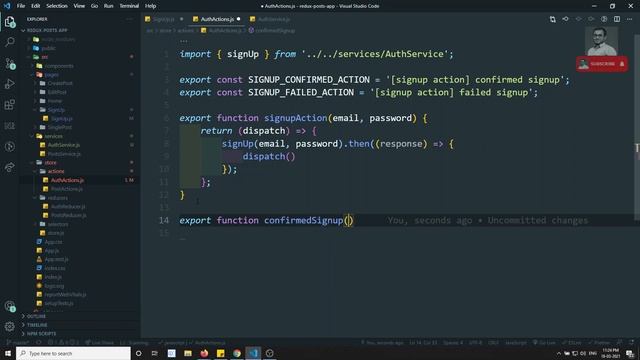Switch to the SignUp.jsx editor tab

(x=163, y=19)
